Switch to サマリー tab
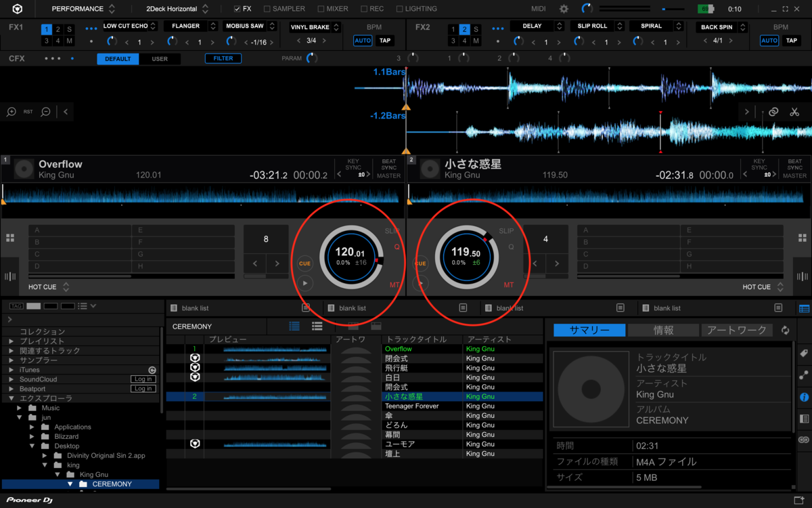 pyautogui.click(x=589, y=331)
